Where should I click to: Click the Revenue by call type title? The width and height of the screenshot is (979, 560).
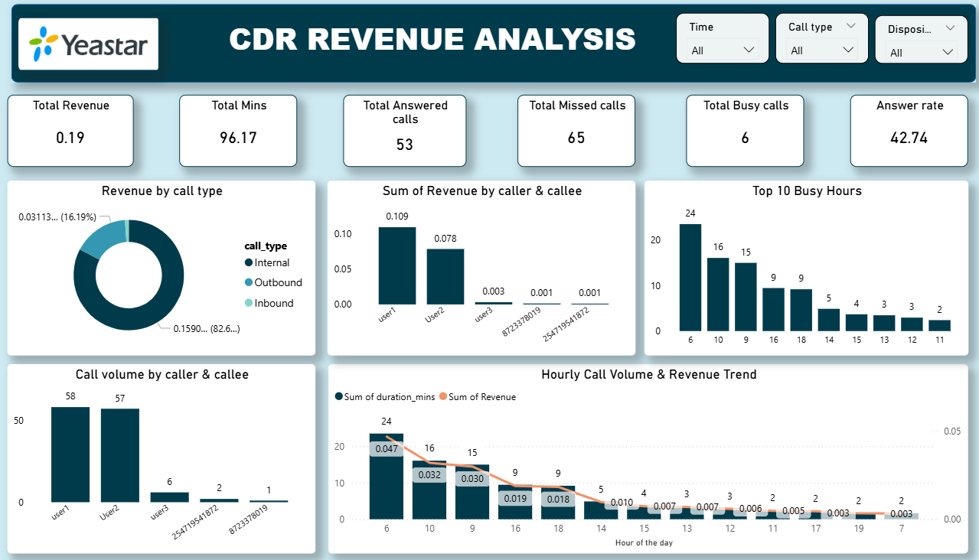pyautogui.click(x=162, y=191)
